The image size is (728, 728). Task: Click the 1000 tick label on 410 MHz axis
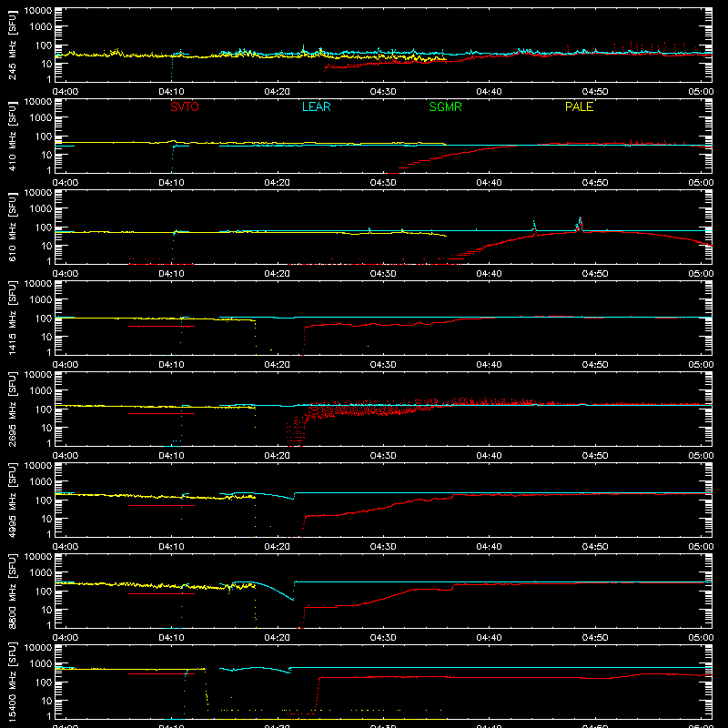tap(41, 117)
